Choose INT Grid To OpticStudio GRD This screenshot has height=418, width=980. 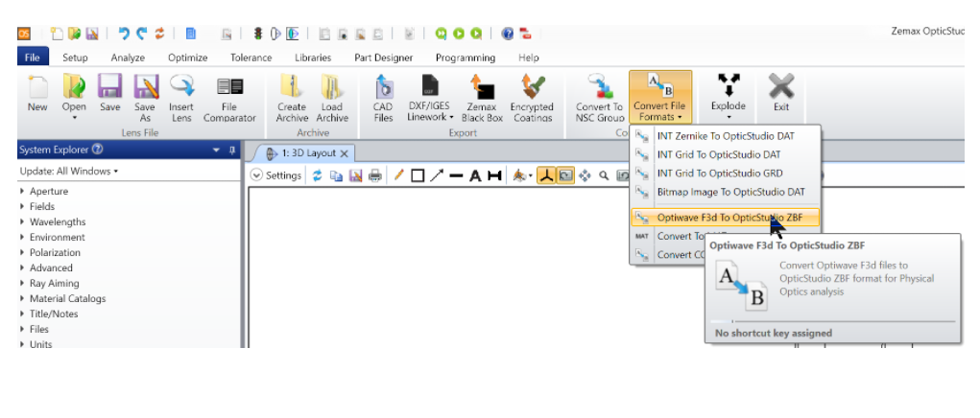725,174
